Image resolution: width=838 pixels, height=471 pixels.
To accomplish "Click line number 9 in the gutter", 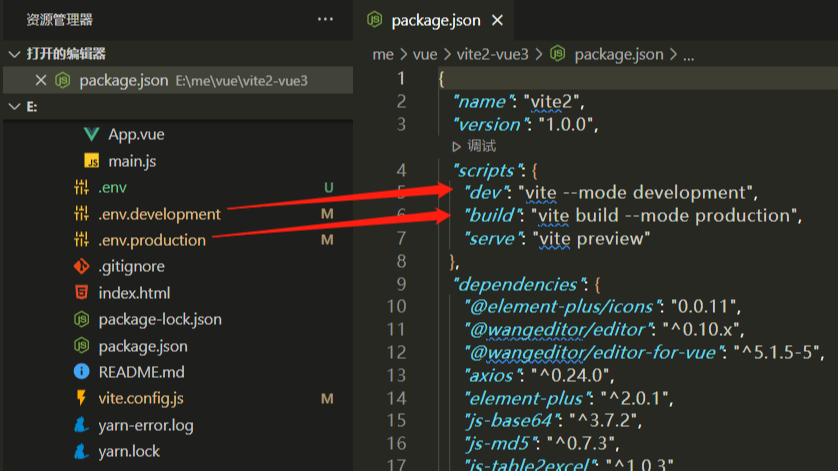I will (401, 284).
